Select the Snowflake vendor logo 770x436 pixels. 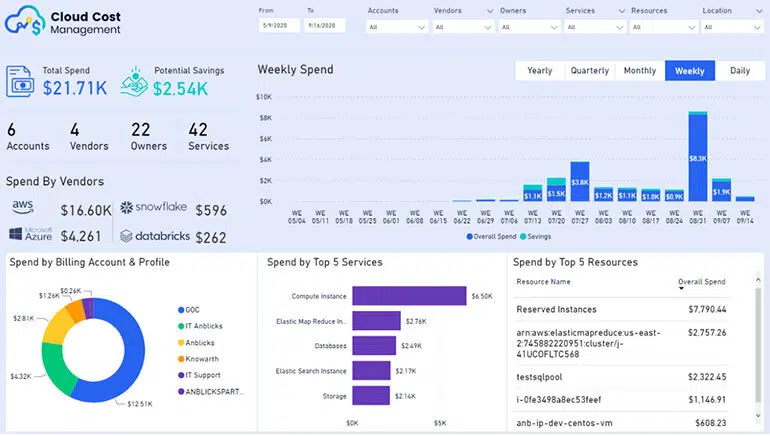click(x=153, y=207)
